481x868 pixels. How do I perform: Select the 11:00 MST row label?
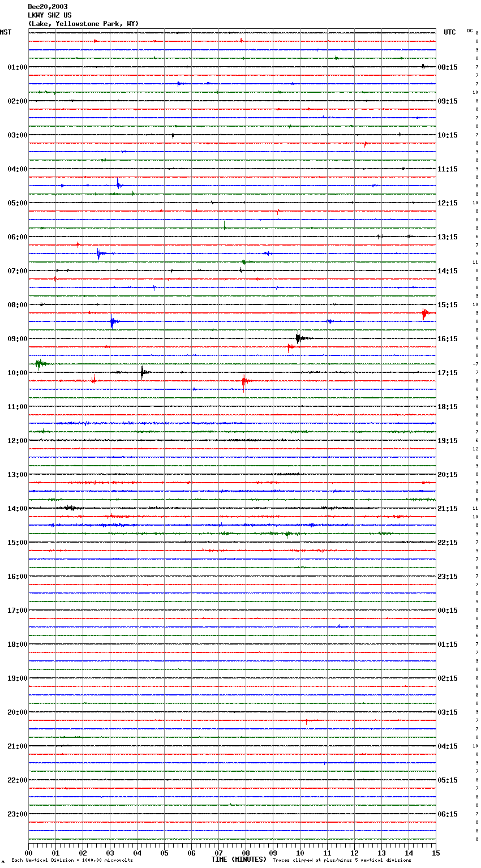coord(18,407)
